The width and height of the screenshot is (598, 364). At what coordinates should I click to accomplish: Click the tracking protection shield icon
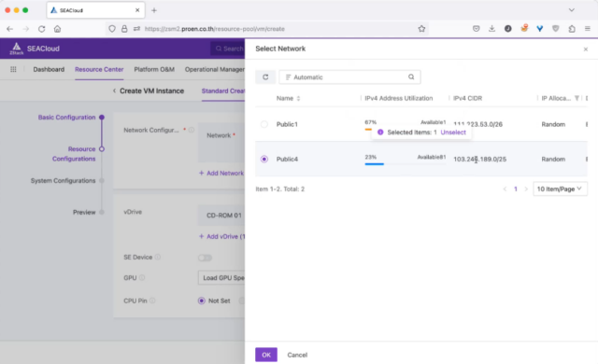point(112,29)
